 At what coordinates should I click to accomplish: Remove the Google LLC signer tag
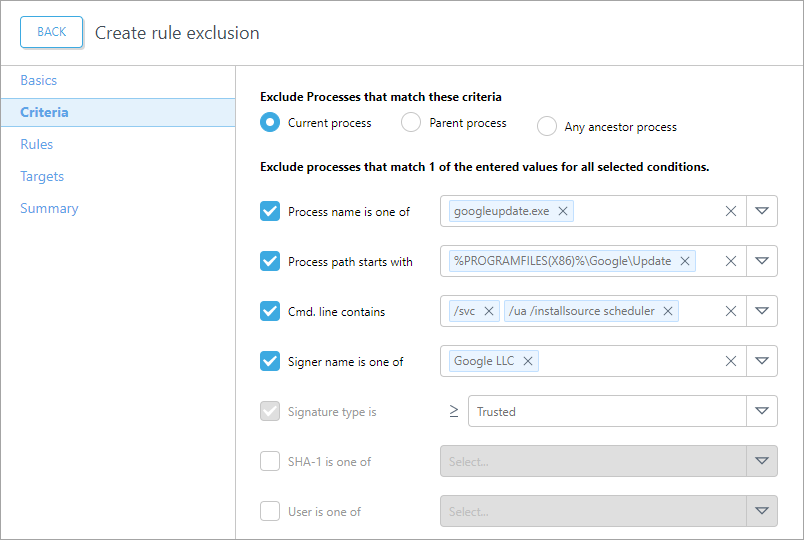[x=528, y=361]
